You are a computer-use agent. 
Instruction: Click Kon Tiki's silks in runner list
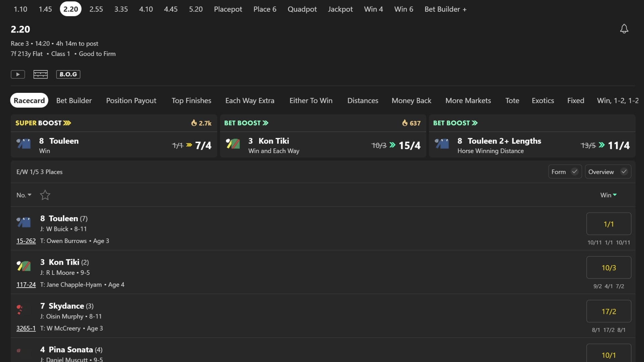point(24,266)
